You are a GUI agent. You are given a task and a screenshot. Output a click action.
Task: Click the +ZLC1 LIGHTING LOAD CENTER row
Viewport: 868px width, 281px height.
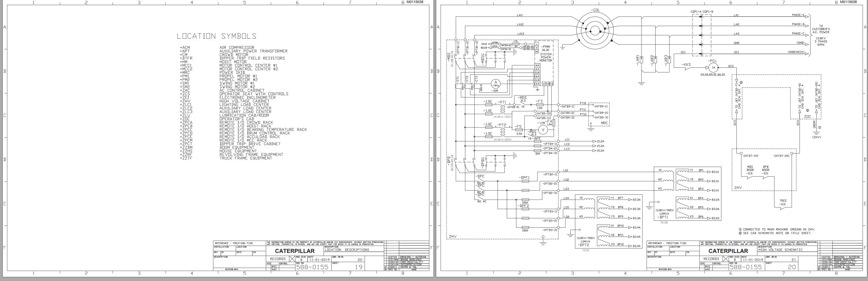pyautogui.click(x=224, y=105)
